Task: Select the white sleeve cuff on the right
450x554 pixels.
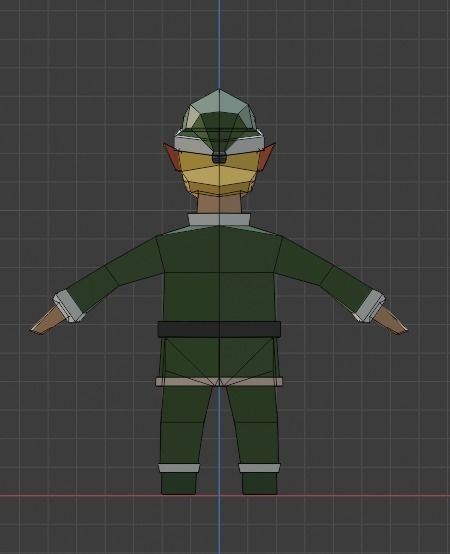Action: point(369,306)
